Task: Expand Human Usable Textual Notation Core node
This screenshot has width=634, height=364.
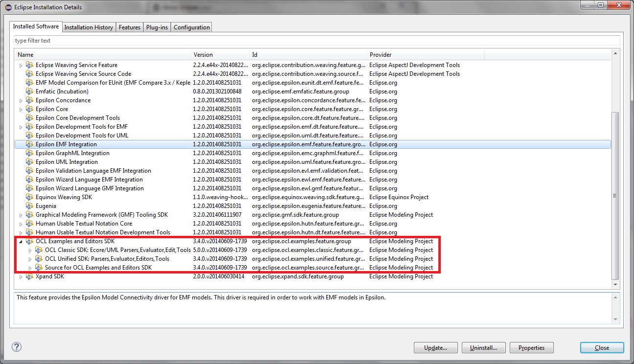Action: point(21,224)
